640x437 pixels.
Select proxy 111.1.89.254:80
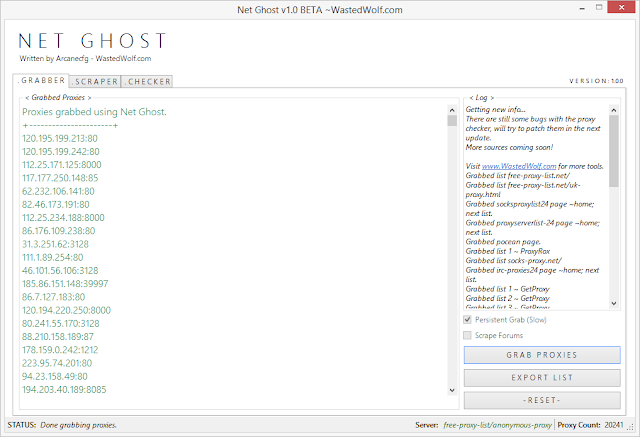tap(53, 257)
